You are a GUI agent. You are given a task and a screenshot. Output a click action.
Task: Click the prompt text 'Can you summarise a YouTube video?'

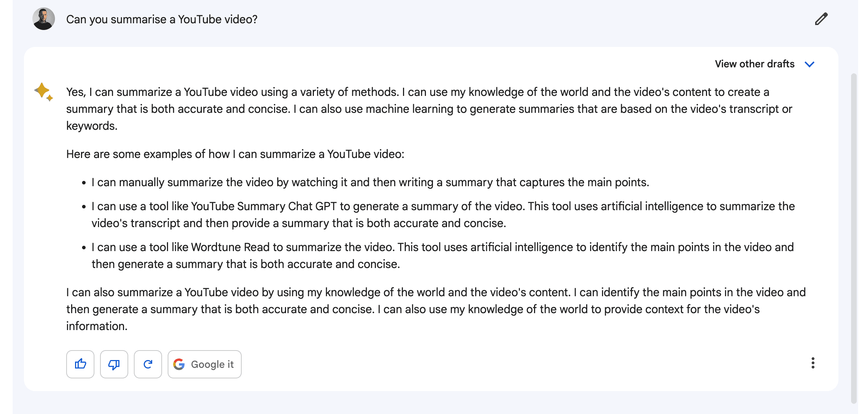point(162,19)
